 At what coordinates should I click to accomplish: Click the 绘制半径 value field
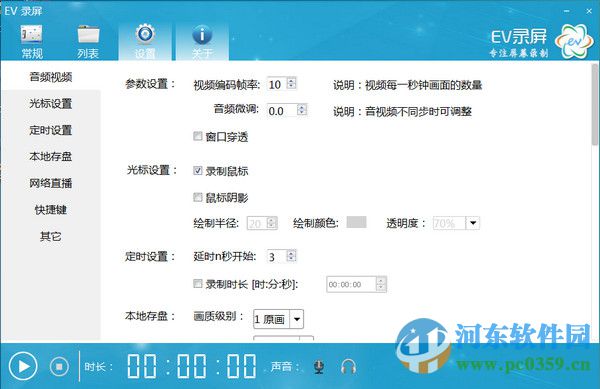257,223
